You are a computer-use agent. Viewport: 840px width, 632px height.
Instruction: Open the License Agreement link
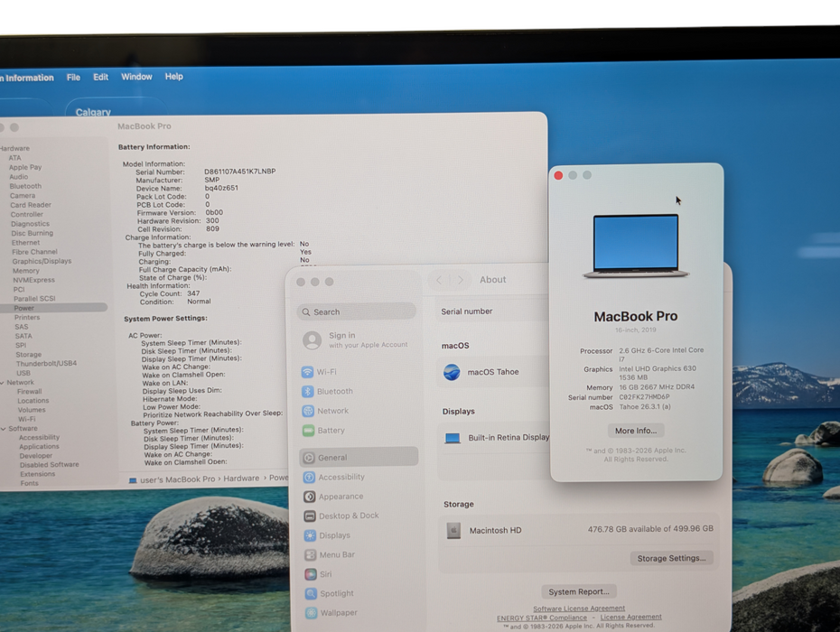tap(631, 617)
